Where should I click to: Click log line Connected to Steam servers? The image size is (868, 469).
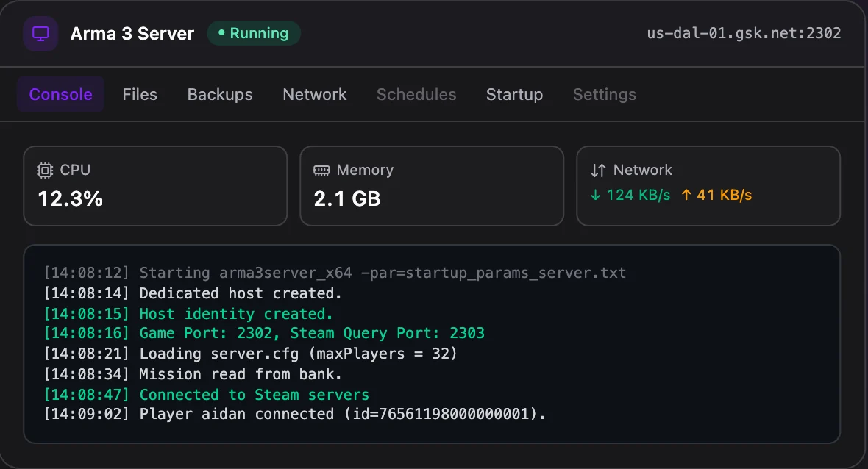[x=207, y=394]
